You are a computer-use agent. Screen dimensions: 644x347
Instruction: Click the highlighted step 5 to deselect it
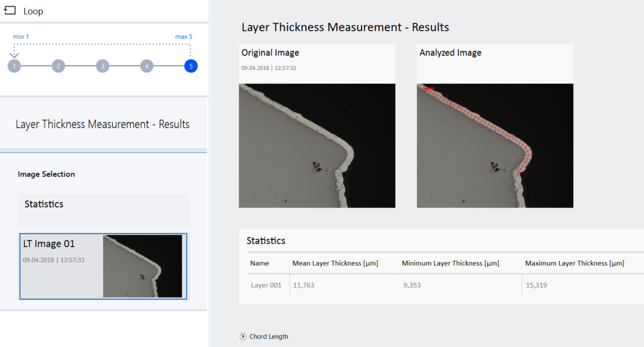(x=190, y=66)
